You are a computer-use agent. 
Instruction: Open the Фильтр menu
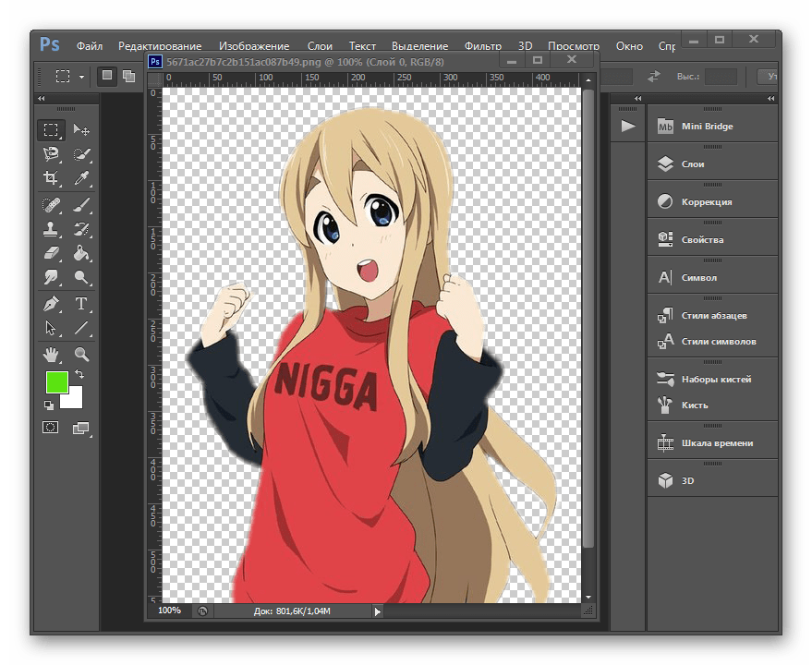pos(482,46)
